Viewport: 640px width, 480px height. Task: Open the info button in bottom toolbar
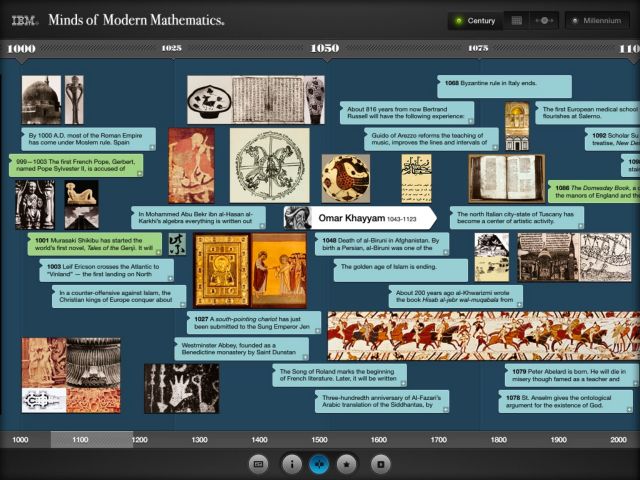(290, 464)
